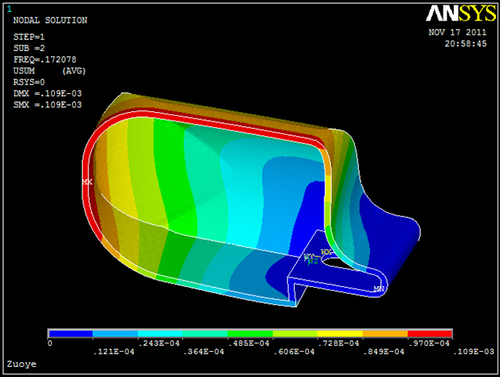The width and height of the screenshot is (500, 377).
Task: Click the legend value .970E-04
Action: pos(429,343)
